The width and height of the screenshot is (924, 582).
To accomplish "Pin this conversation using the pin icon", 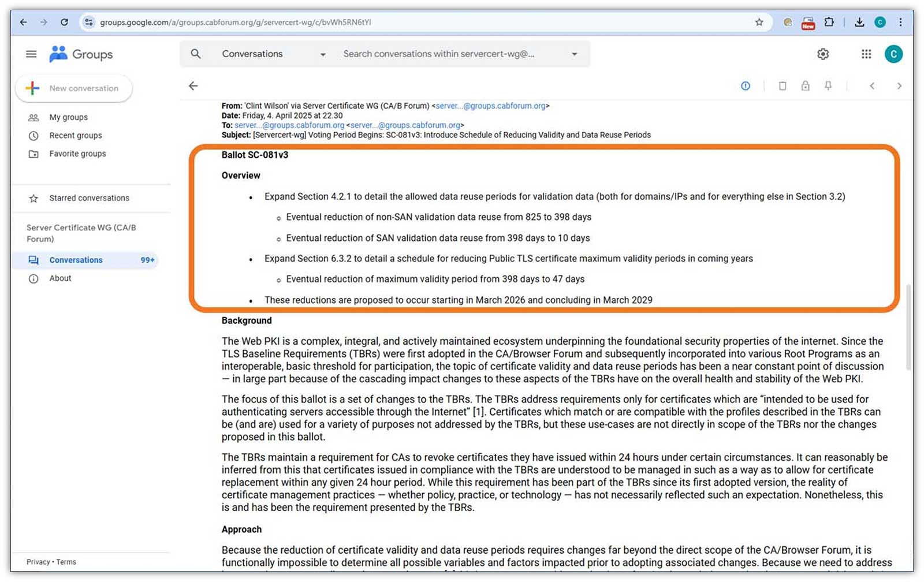I will 828,85.
